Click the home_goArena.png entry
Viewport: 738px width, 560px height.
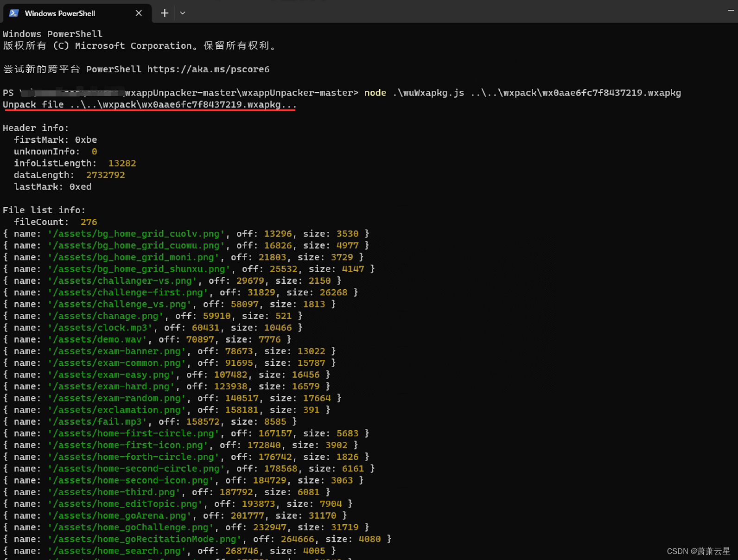[x=175, y=515]
